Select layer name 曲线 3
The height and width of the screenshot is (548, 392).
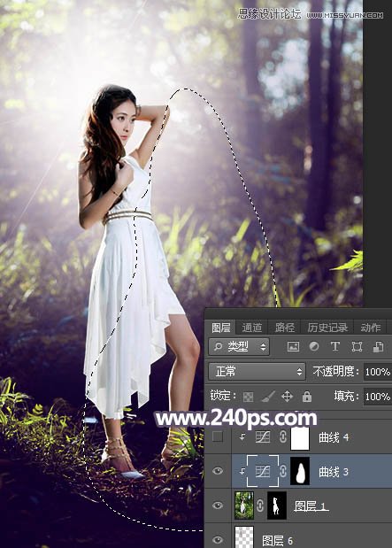coord(334,472)
